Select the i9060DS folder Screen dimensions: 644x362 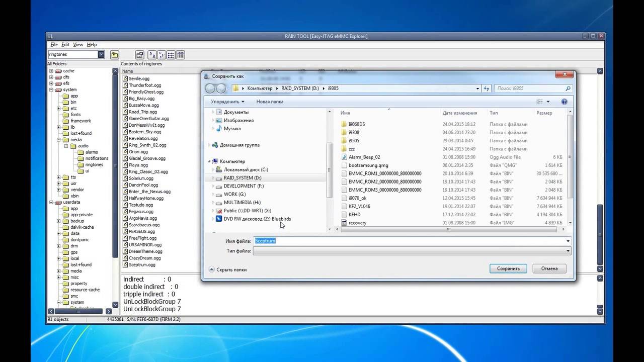(356, 124)
